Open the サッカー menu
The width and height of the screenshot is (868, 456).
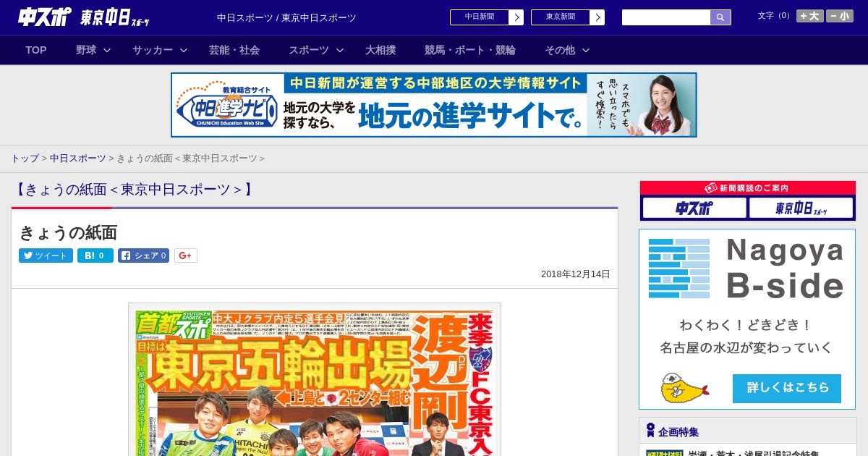click(x=153, y=50)
